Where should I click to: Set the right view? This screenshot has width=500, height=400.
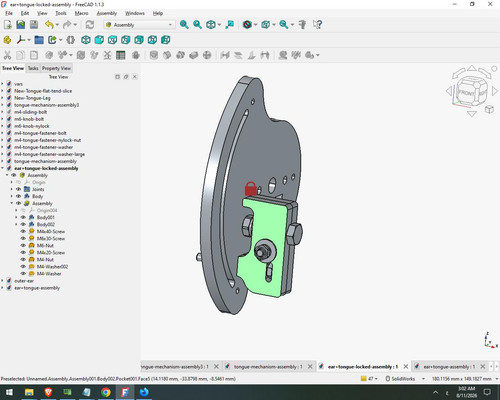[x=126, y=40]
